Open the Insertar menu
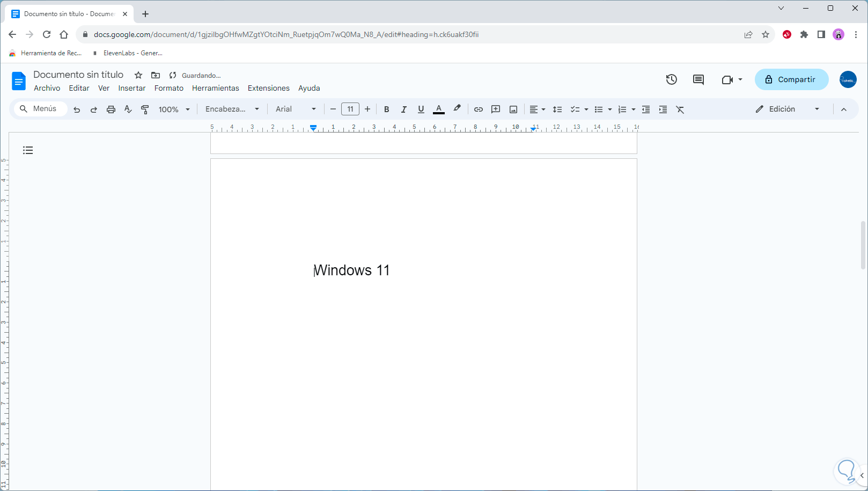The image size is (868, 491). coord(132,88)
